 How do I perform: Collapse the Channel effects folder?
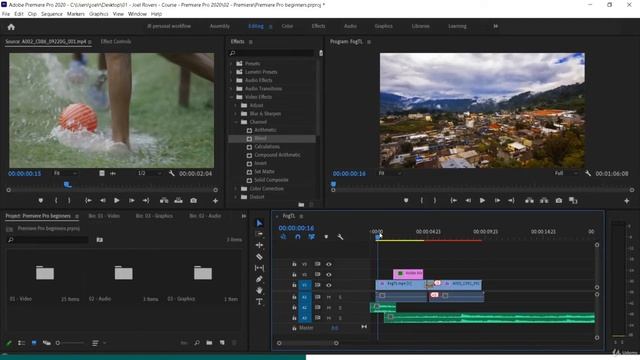point(236,122)
